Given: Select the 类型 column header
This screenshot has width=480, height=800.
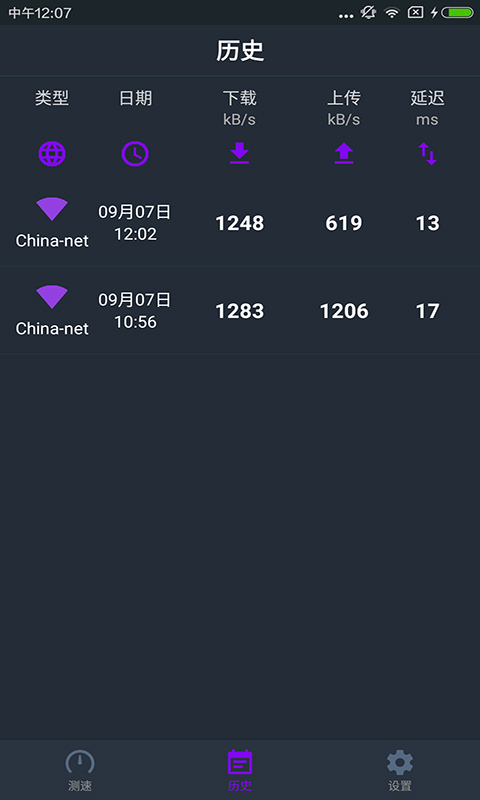Looking at the screenshot, I should pos(52,98).
